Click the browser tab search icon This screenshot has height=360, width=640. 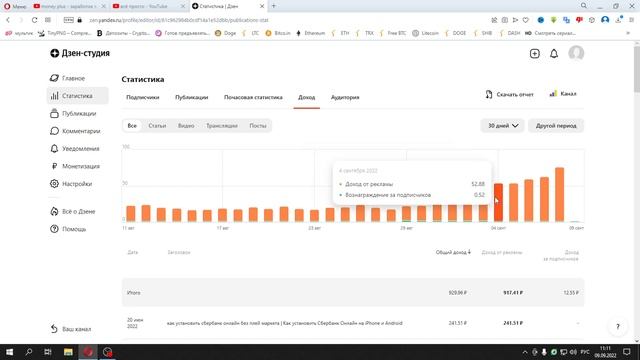(584, 6)
